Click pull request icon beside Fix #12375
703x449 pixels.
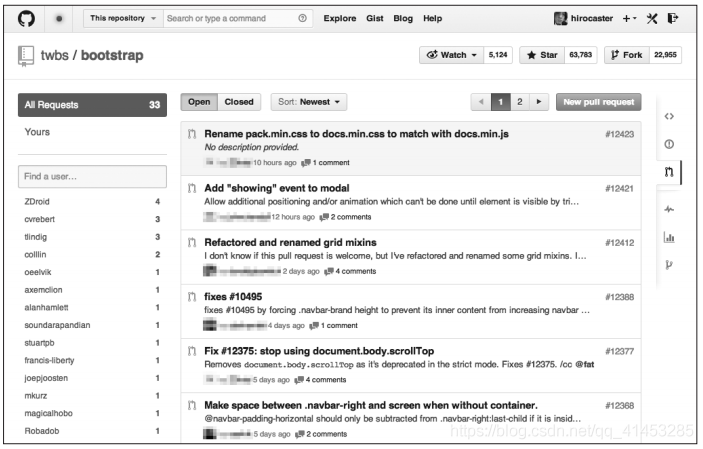192,351
